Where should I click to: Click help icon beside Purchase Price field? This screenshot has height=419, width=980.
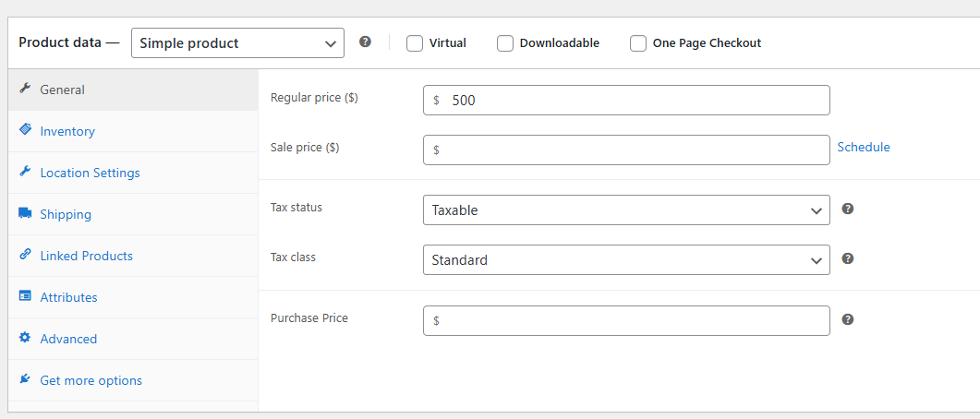[848, 319]
